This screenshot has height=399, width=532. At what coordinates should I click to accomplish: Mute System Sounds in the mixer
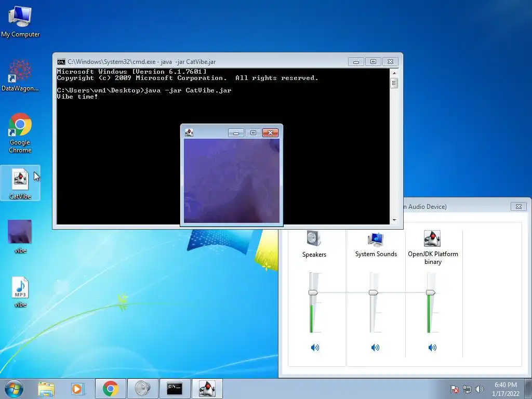pos(375,348)
